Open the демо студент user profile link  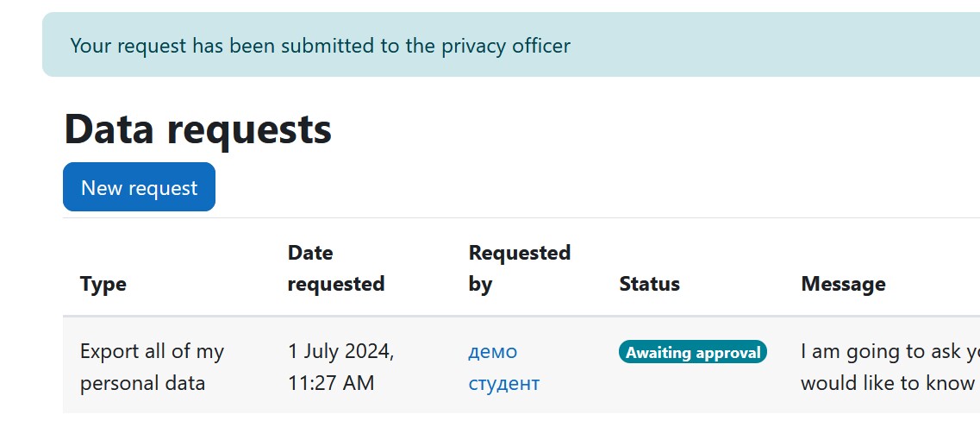point(503,367)
